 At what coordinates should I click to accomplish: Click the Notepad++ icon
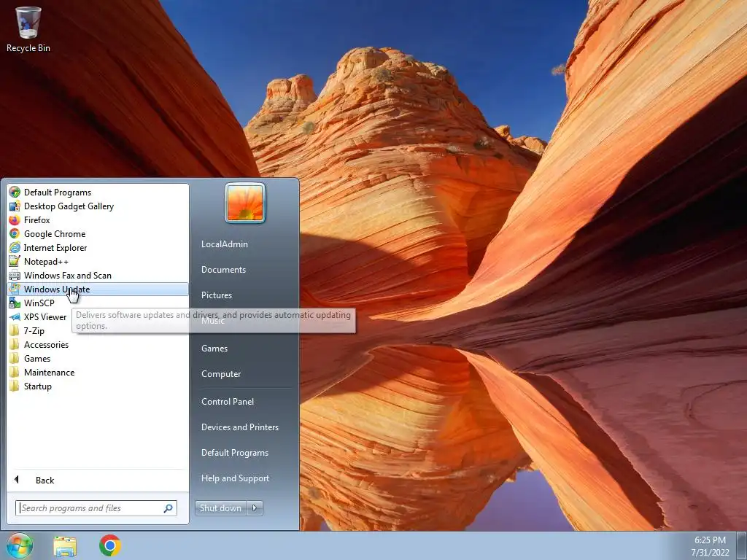tap(15, 262)
